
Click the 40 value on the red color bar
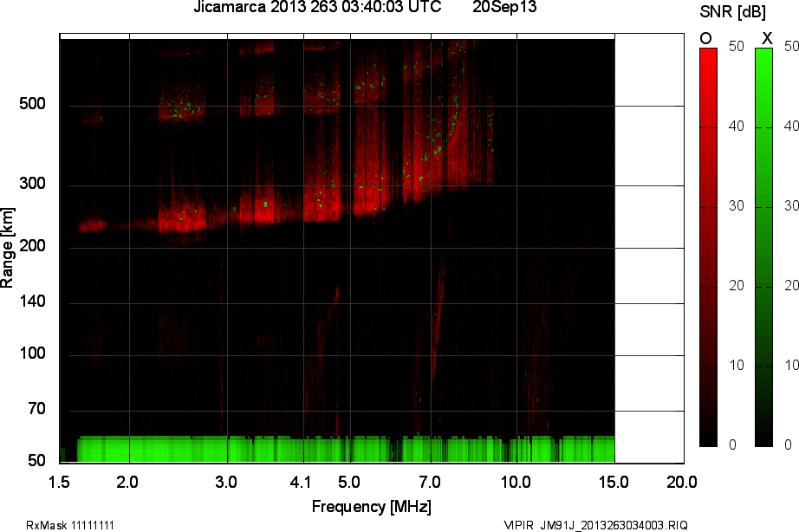coord(737,126)
